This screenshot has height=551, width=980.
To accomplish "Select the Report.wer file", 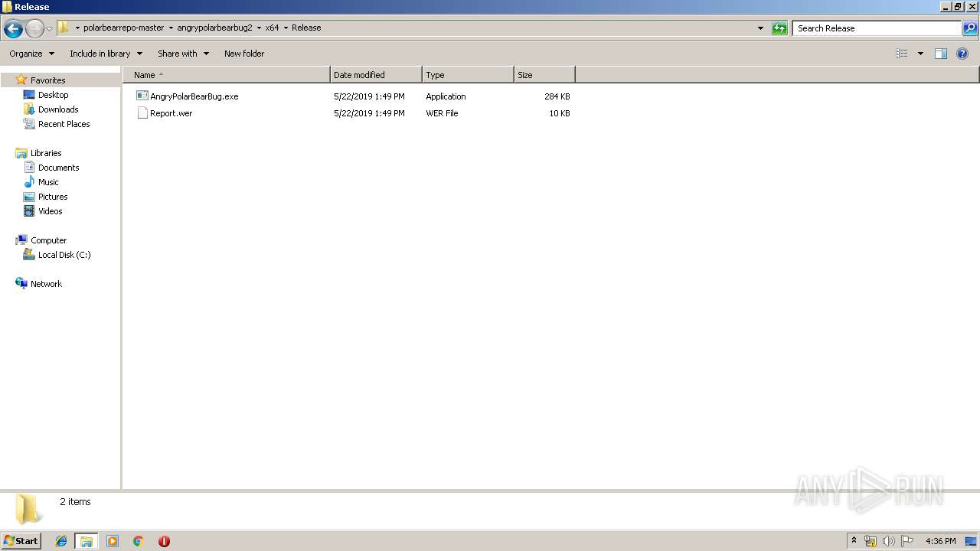I will tap(171, 113).
